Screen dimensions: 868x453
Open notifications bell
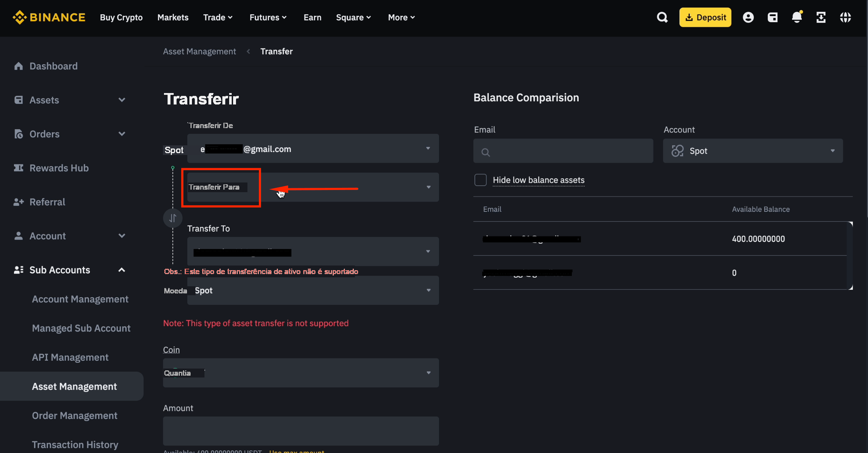pos(797,17)
